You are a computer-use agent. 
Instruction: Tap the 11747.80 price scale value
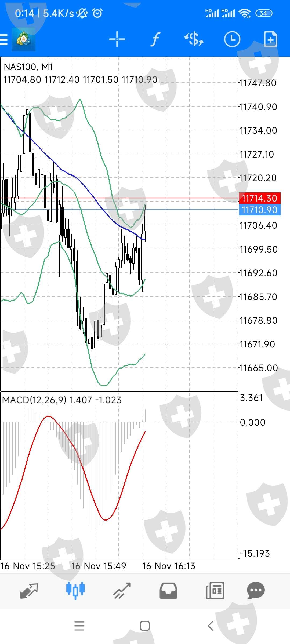click(258, 83)
